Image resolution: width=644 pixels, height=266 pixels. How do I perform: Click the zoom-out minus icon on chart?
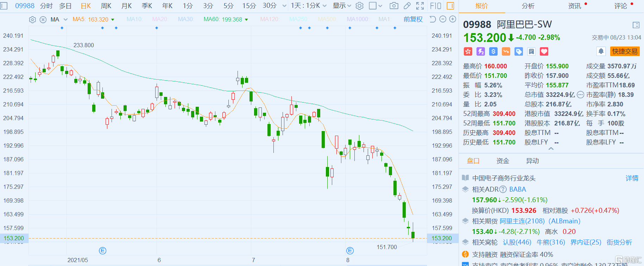(x=443, y=19)
